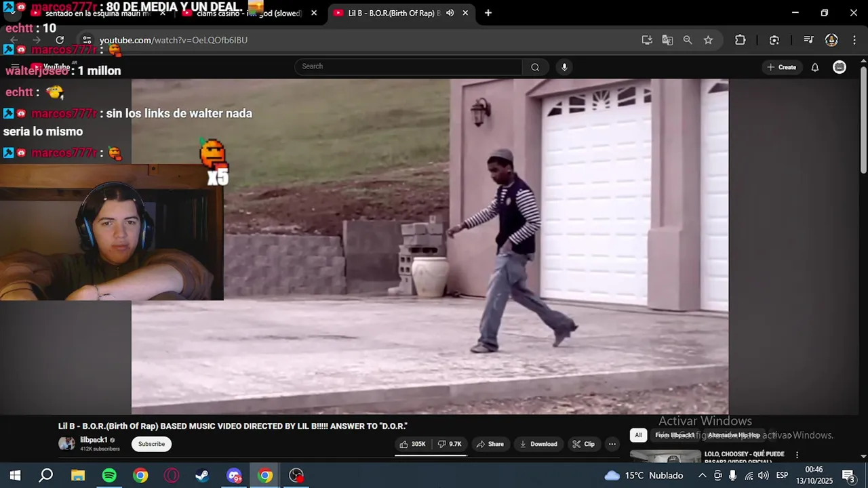
Task: Open the Windows Start menu
Action: [x=15, y=475]
